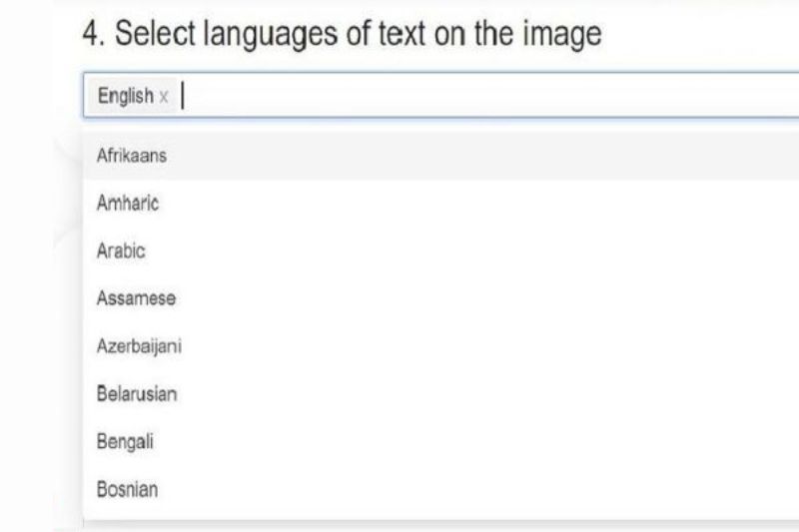Choose Bosnian from the dropdown list

click(127, 489)
